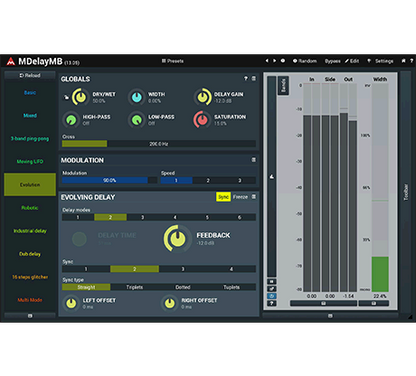Click the Right Offset knob
The width and height of the screenshot is (416, 376).
point(170,303)
